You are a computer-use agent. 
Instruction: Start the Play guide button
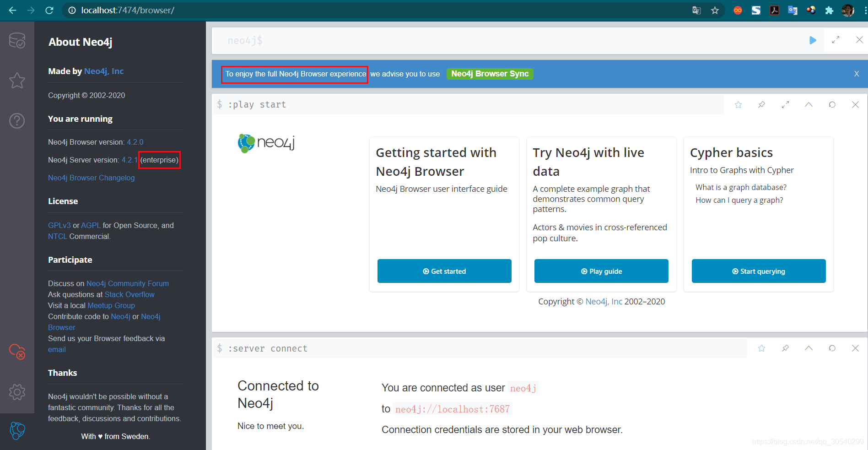pyautogui.click(x=601, y=271)
